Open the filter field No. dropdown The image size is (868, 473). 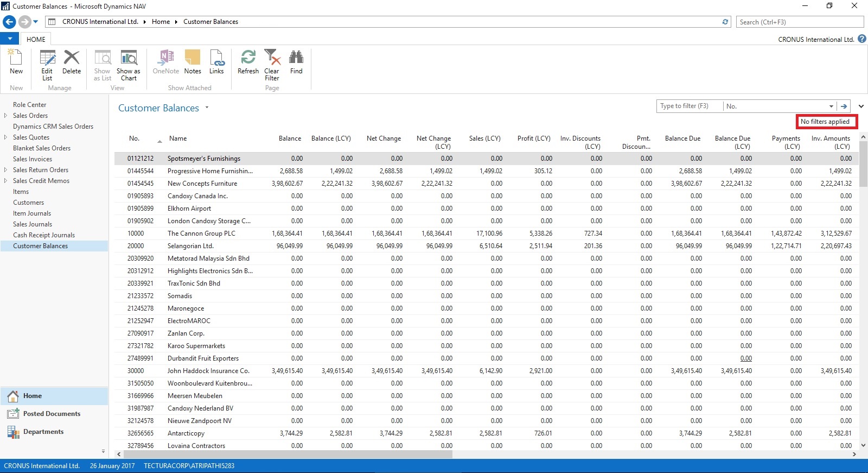[x=831, y=106]
